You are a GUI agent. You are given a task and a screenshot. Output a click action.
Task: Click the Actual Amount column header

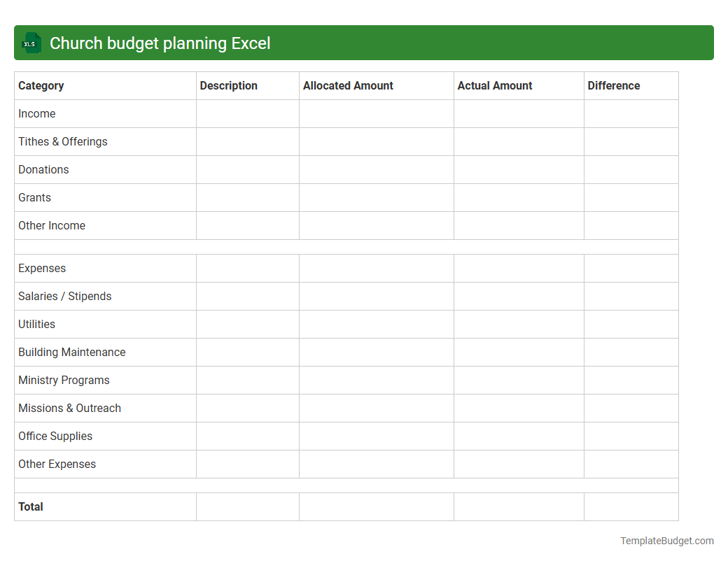(x=495, y=85)
